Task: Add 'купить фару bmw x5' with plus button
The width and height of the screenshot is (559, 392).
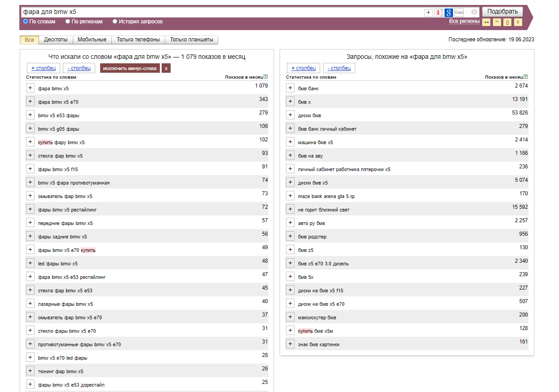Action: tap(30, 142)
